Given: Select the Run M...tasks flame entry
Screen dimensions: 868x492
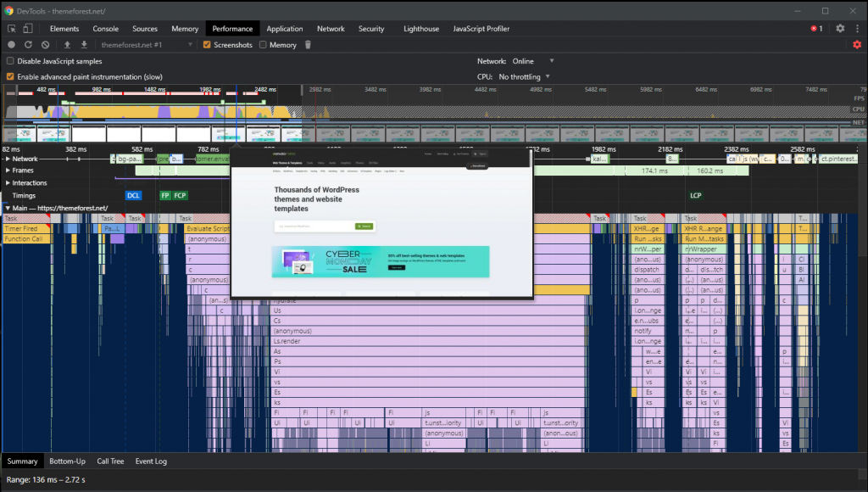Looking at the screenshot, I should [704, 239].
